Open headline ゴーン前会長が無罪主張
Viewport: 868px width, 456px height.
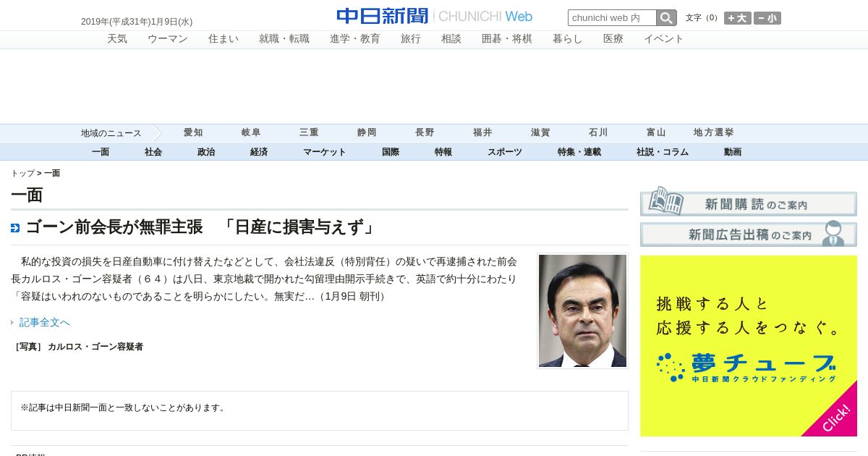(201, 227)
